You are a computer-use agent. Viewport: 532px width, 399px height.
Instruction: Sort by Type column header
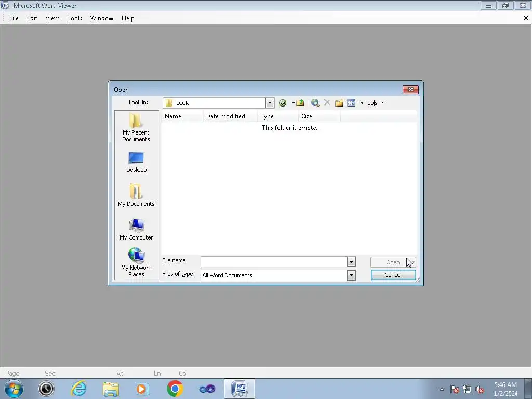[x=278, y=116]
